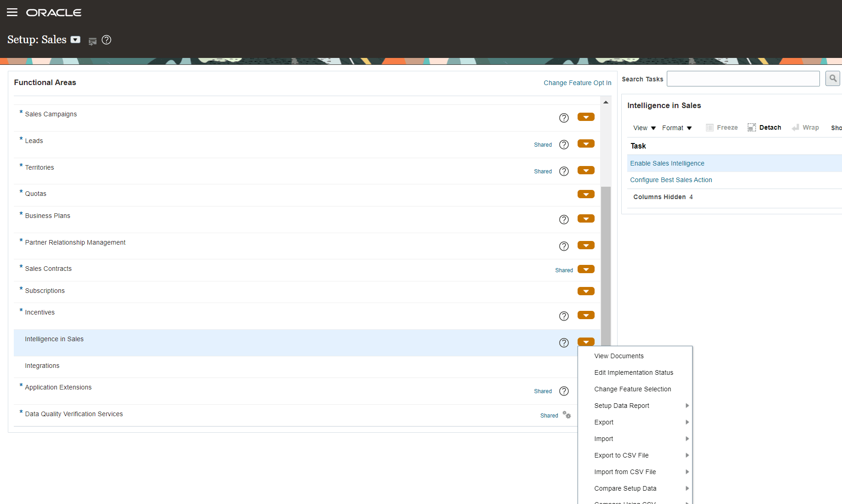Open the hamburger navigator menu

(12, 12)
